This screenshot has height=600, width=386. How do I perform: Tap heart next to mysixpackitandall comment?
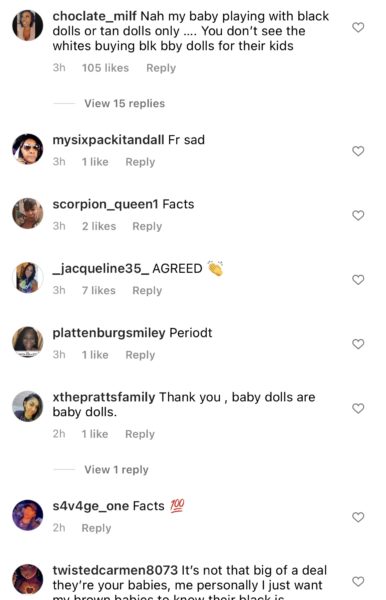point(358,151)
